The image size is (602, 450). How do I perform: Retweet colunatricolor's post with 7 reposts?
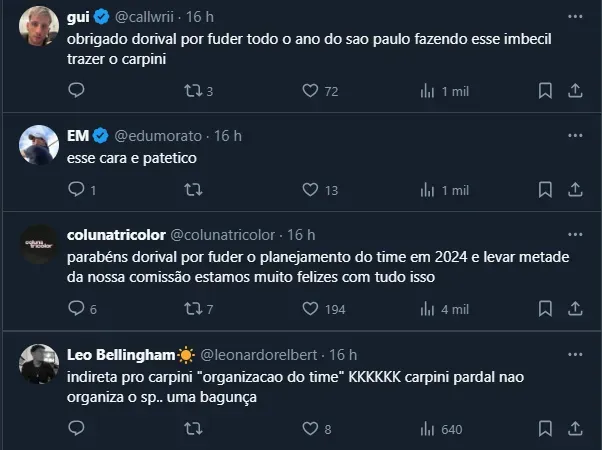pyautogui.click(x=193, y=309)
